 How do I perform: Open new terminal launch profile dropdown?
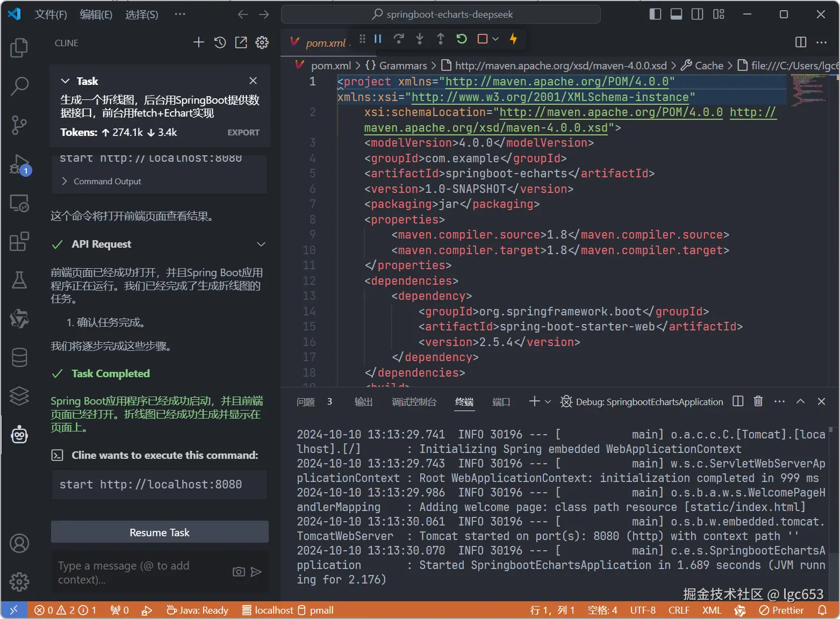(x=548, y=401)
